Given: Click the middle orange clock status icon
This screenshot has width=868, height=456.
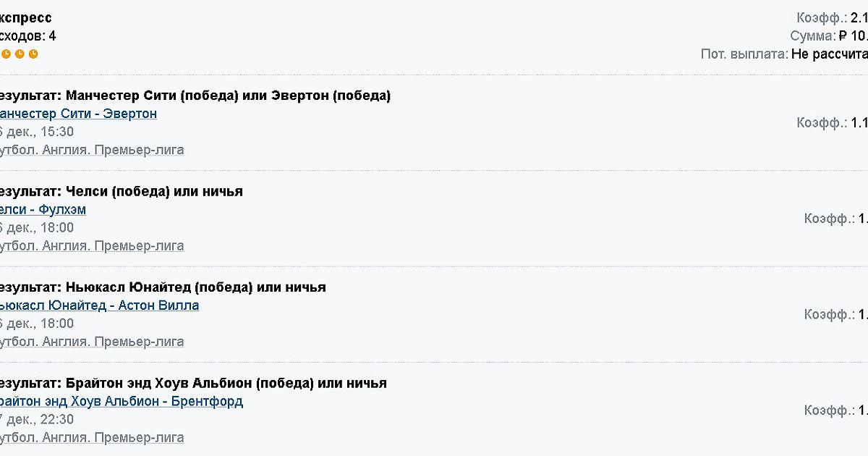Looking at the screenshot, I should 20,54.
